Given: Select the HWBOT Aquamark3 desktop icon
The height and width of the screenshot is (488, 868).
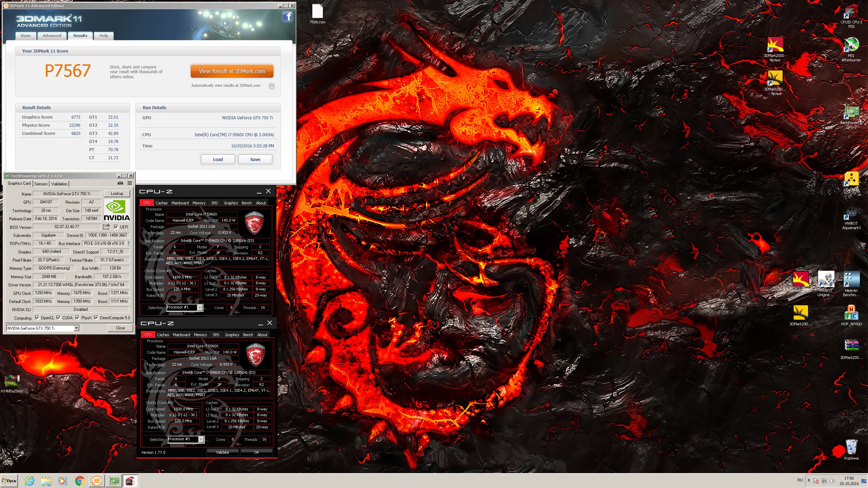Looking at the screenshot, I should point(851,219).
